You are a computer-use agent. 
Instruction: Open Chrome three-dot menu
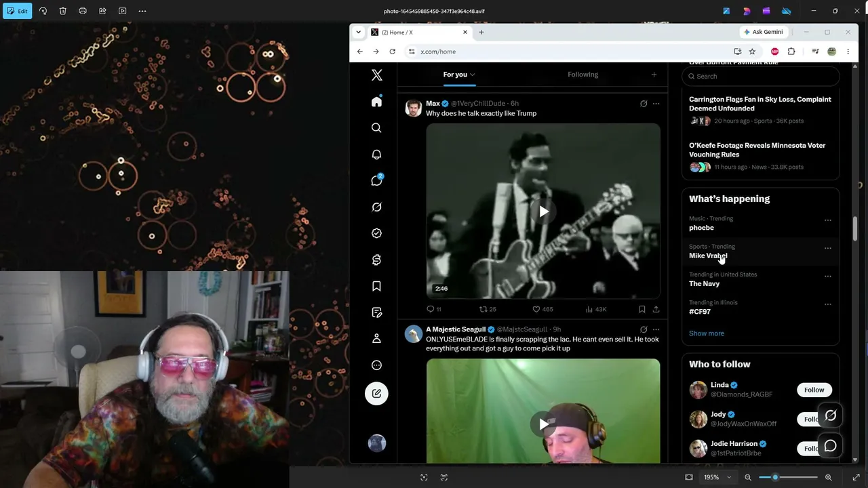coord(848,52)
